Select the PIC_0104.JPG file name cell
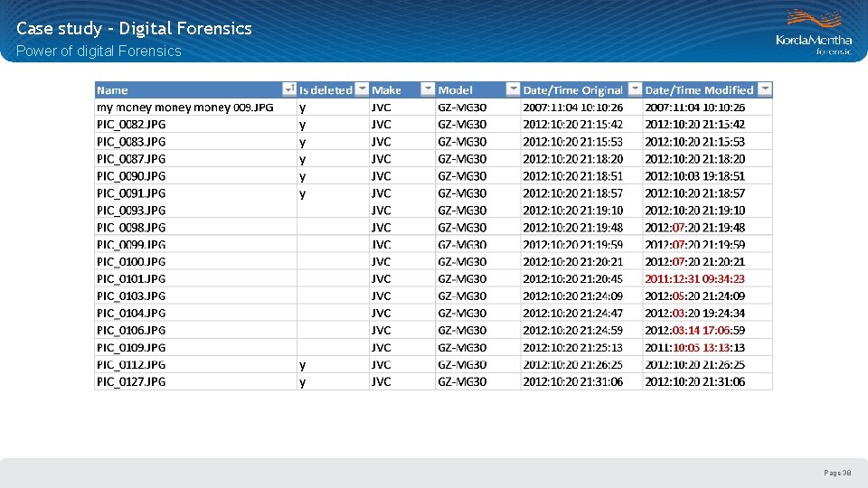 click(195, 314)
